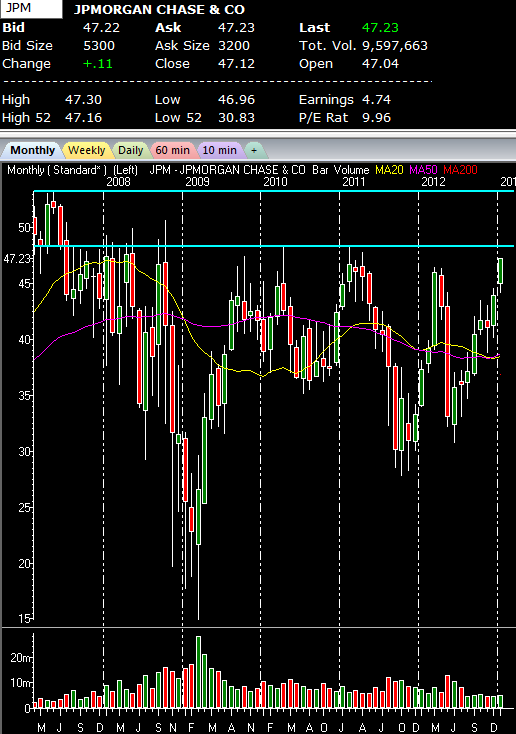
Task: Click the 10m volume axis label
Action: click(x=20, y=683)
